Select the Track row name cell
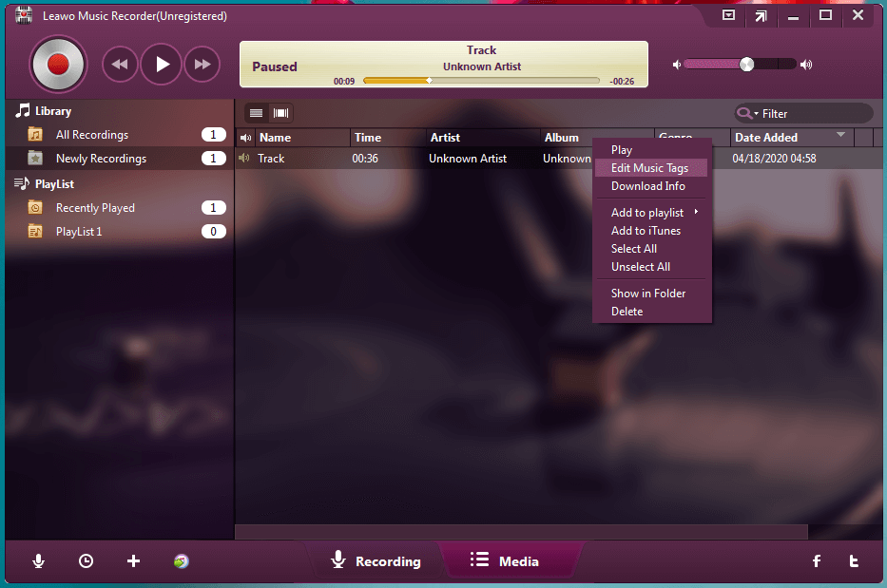The image size is (887, 588). pos(271,159)
